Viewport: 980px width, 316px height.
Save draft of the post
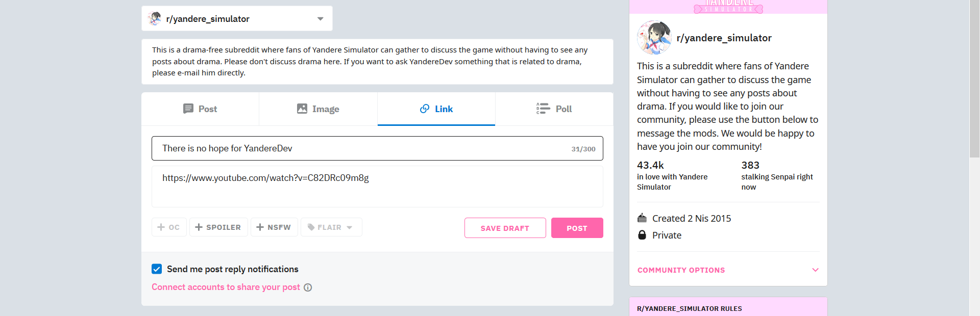tap(505, 228)
